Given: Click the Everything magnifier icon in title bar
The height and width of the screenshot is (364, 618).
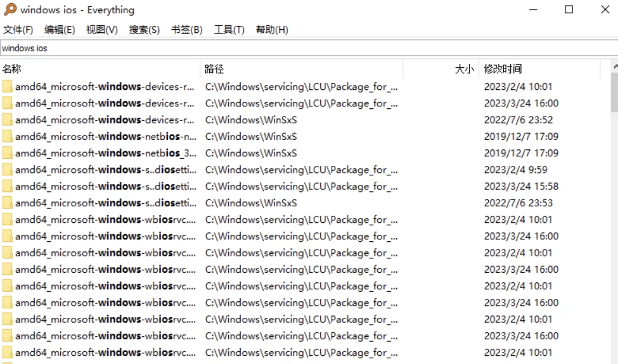Looking at the screenshot, I should (10, 9).
